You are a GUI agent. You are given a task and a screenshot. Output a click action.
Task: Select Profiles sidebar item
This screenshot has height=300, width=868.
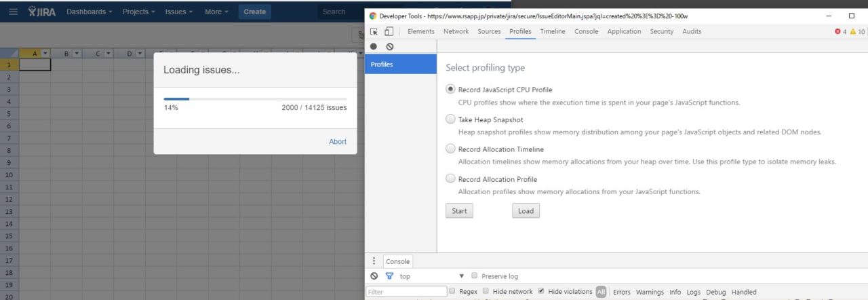pos(401,64)
